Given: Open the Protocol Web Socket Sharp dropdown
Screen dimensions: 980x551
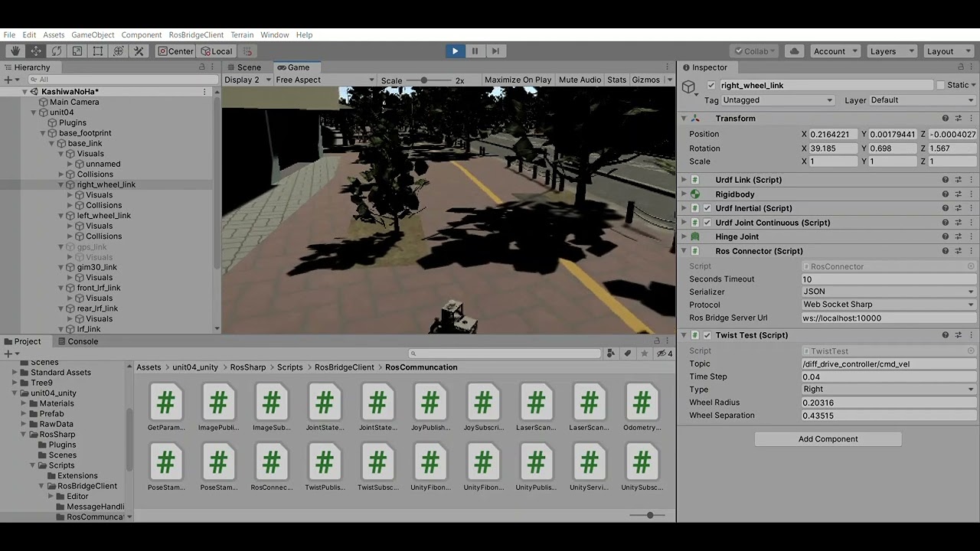Looking at the screenshot, I should [x=888, y=305].
